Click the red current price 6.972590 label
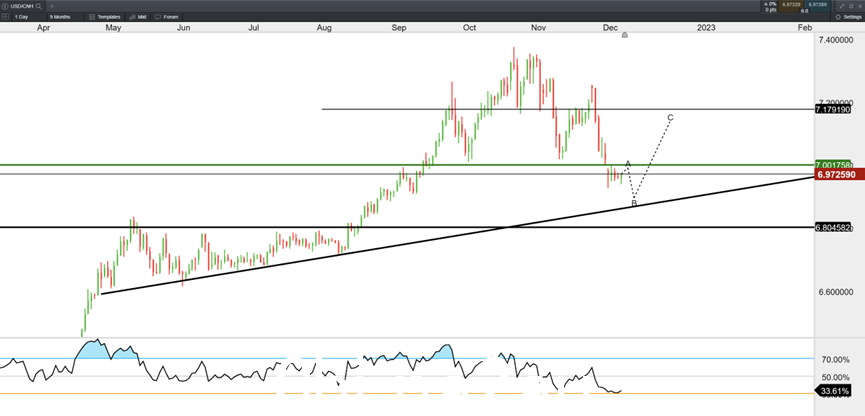 point(839,175)
